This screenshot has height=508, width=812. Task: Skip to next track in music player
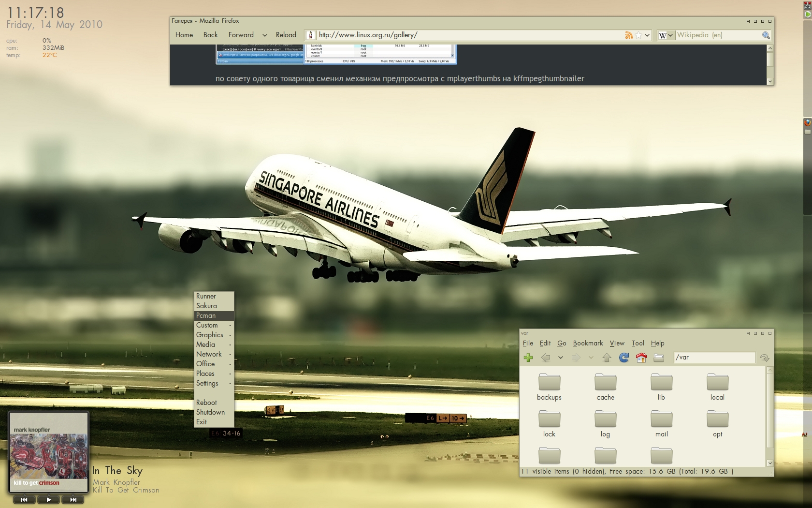tap(73, 500)
